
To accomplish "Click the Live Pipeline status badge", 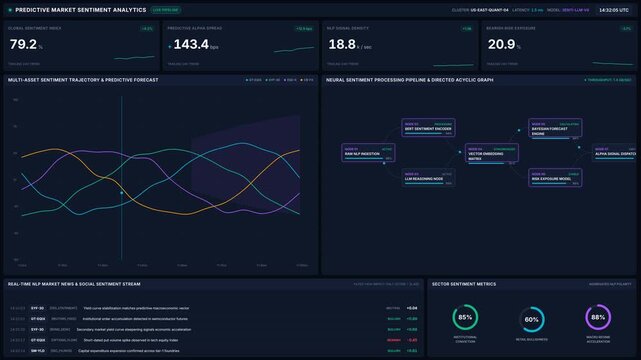I will point(166,10).
